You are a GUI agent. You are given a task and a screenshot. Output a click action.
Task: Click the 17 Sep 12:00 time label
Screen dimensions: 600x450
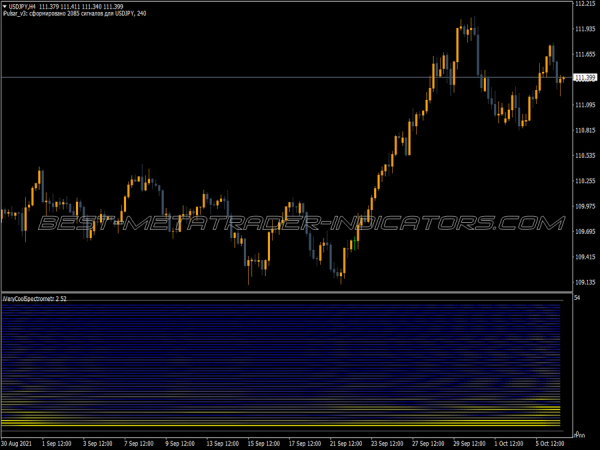(305, 444)
